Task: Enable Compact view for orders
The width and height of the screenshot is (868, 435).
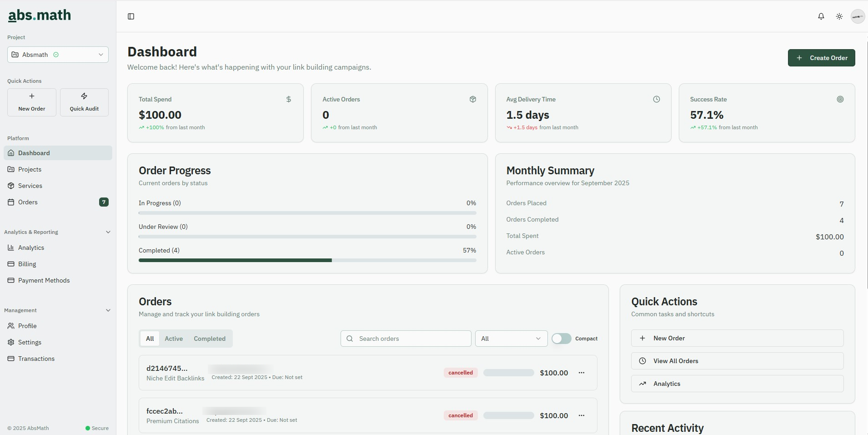Action: pos(561,339)
